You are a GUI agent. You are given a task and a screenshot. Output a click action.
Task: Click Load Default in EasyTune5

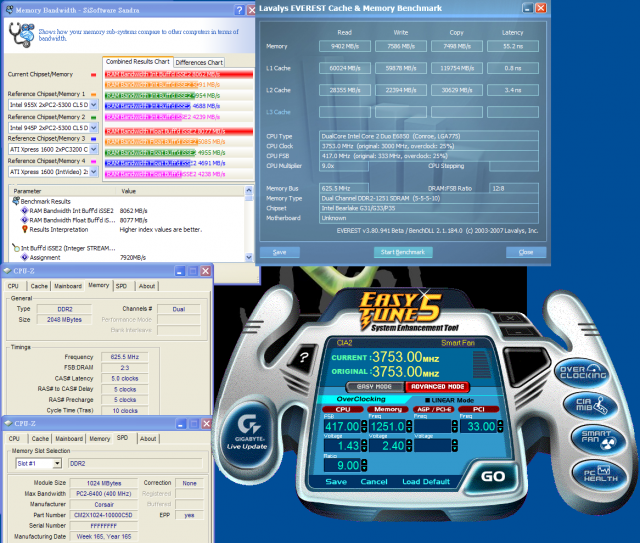[x=426, y=482]
